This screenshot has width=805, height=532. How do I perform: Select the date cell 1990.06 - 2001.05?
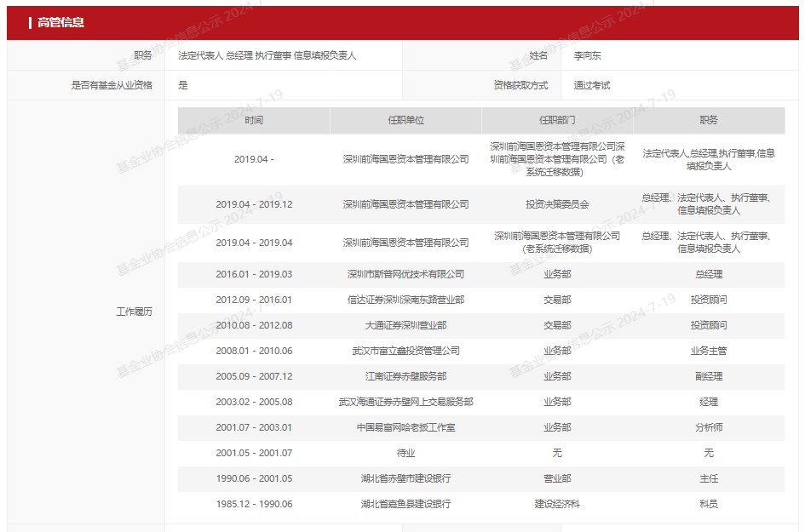click(254, 478)
